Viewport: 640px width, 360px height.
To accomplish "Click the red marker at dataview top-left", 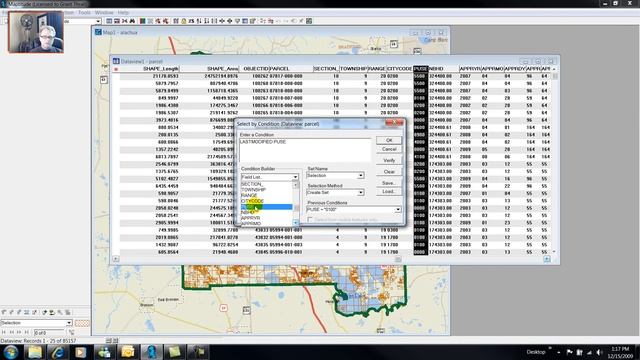I will (x=116, y=69).
